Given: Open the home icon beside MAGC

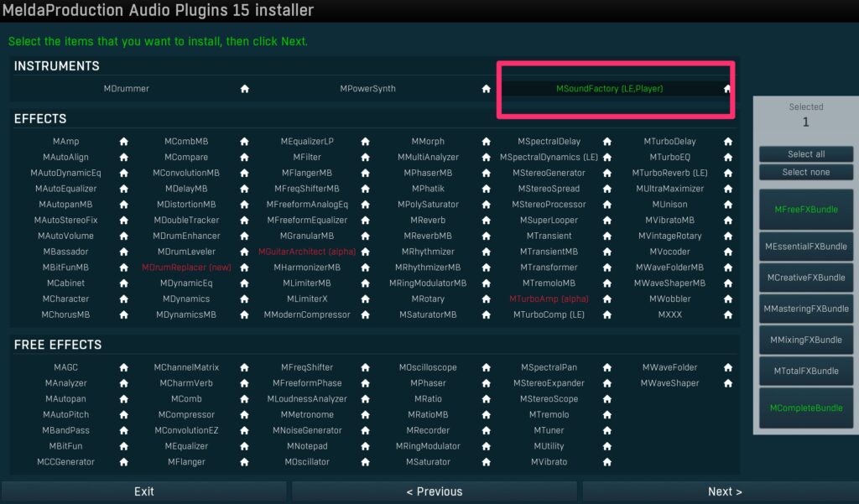Looking at the screenshot, I should [x=123, y=367].
